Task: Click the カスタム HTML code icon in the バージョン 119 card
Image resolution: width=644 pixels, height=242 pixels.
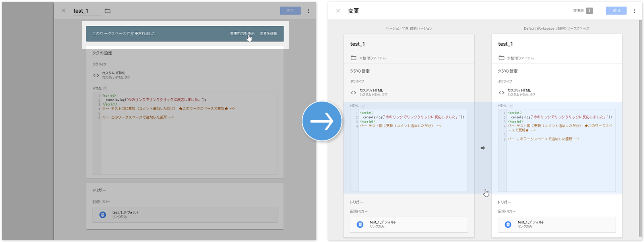Action: 353,92
